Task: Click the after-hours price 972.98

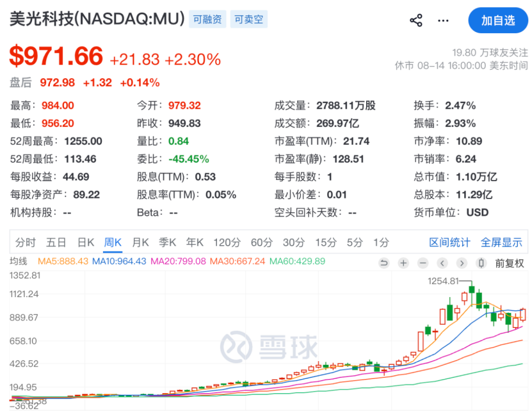Action: pyautogui.click(x=58, y=83)
